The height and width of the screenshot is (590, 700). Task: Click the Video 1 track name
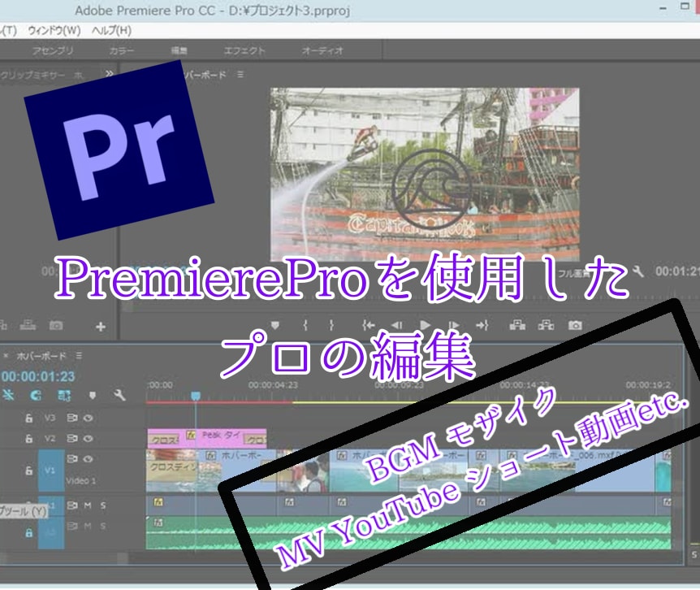pos(80,481)
